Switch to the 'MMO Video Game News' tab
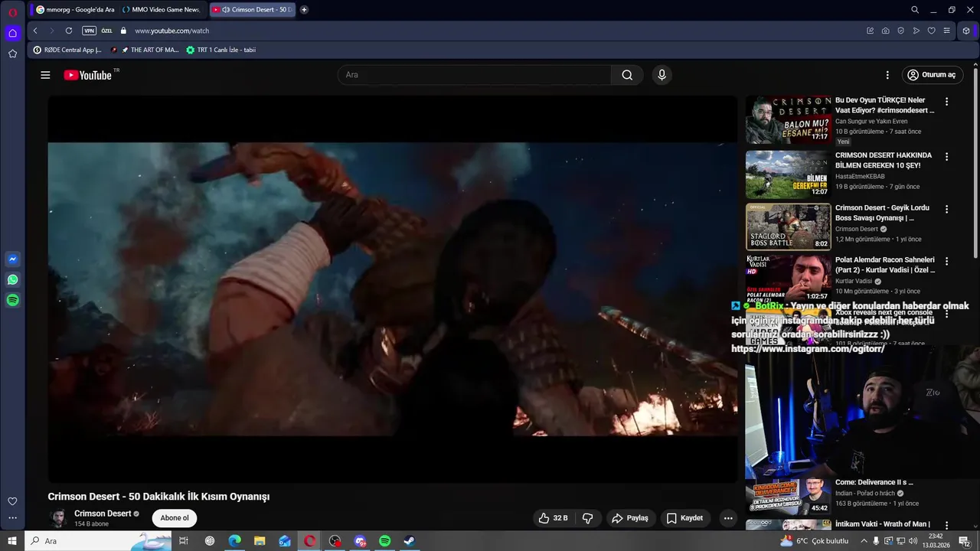The height and width of the screenshot is (551, 980). [x=161, y=10]
